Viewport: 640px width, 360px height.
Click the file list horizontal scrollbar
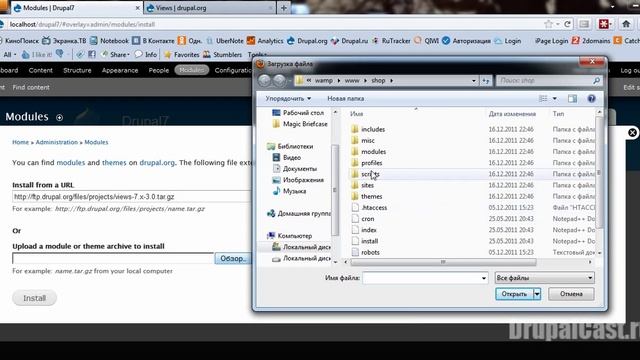(x=443, y=262)
